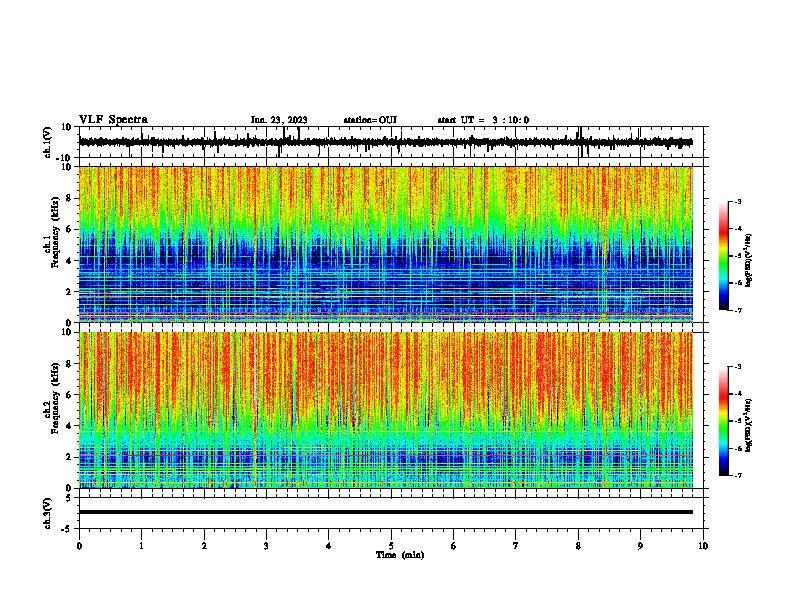
Task: Click the "8" tick on the time axis
Action: coord(578,546)
